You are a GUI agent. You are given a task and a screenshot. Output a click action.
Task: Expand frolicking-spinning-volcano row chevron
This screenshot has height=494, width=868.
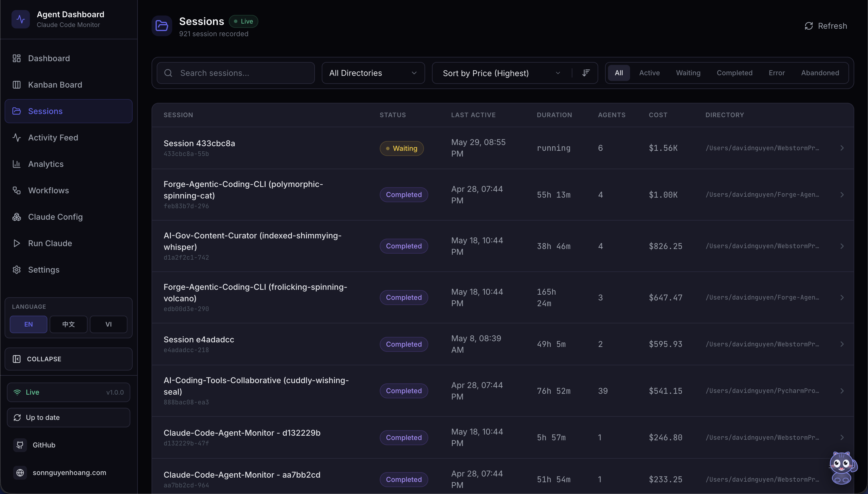[842, 298]
